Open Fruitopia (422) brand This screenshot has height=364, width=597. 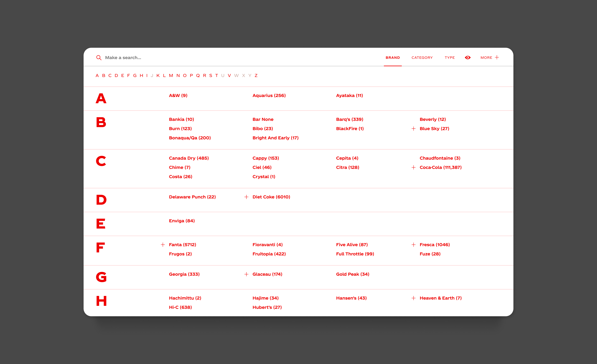[x=269, y=254]
